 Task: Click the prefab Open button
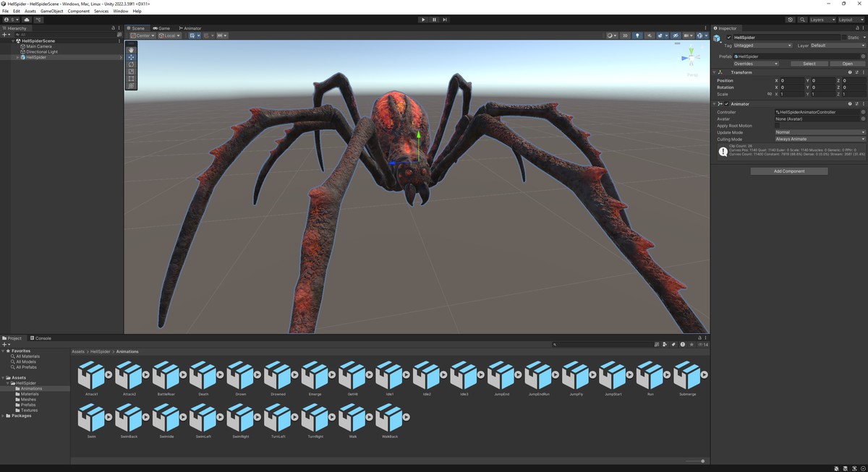[847, 64]
